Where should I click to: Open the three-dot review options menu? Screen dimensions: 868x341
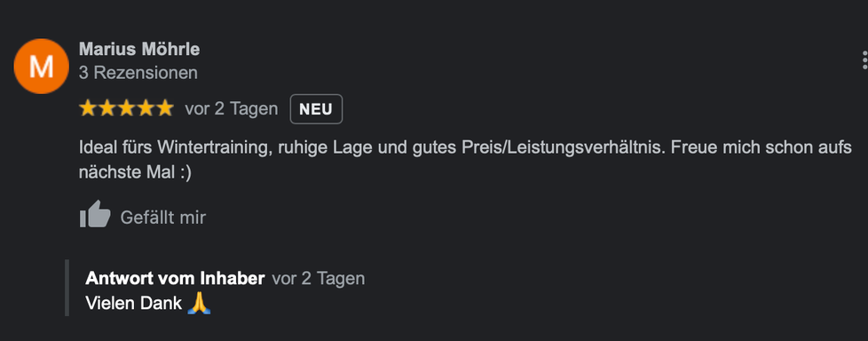[x=864, y=59]
